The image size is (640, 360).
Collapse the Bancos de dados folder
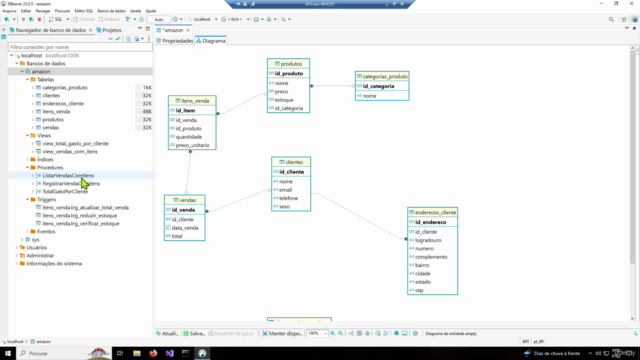click(x=17, y=64)
